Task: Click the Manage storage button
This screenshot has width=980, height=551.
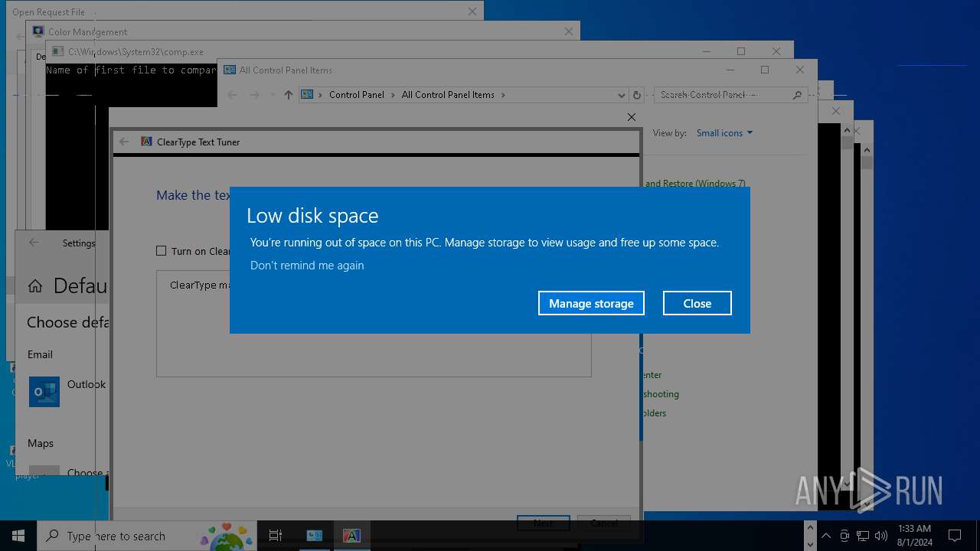Action: pos(591,303)
